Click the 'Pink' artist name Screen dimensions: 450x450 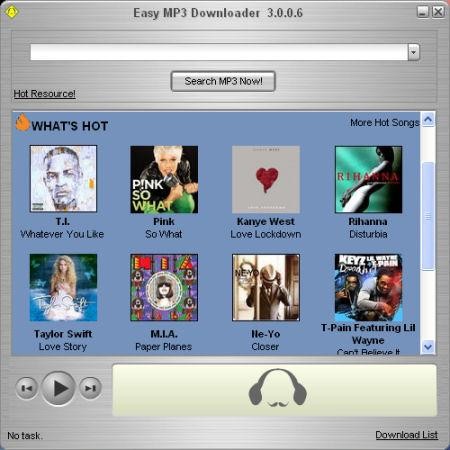coord(164,222)
